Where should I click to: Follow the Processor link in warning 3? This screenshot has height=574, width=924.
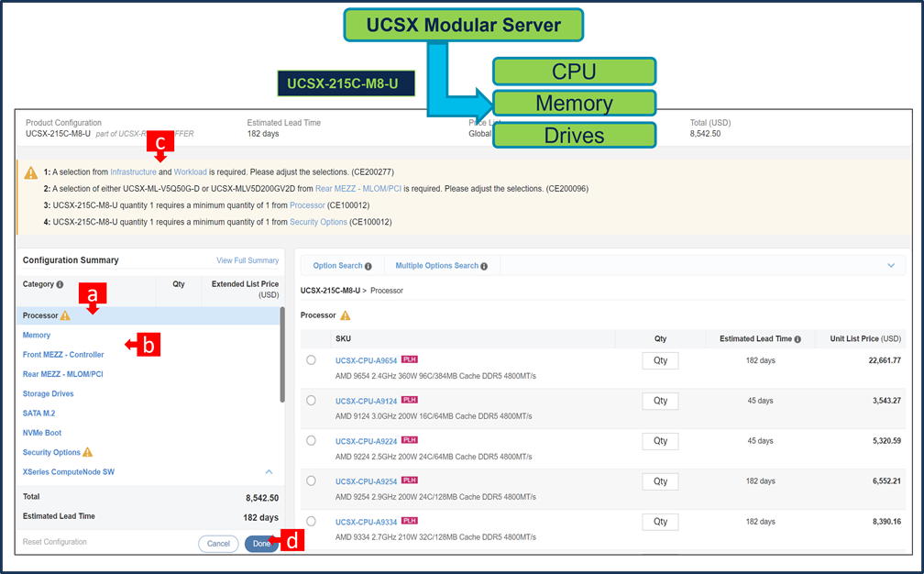[x=307, y=205]
